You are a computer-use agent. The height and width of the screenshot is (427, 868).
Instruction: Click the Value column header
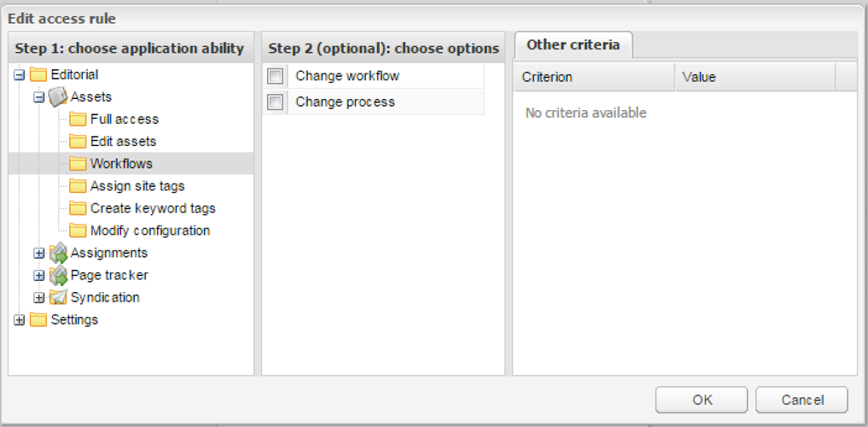click(x=755, y=77)
